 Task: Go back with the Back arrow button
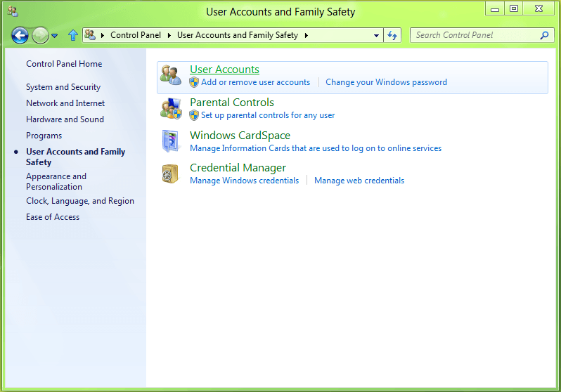20,35
